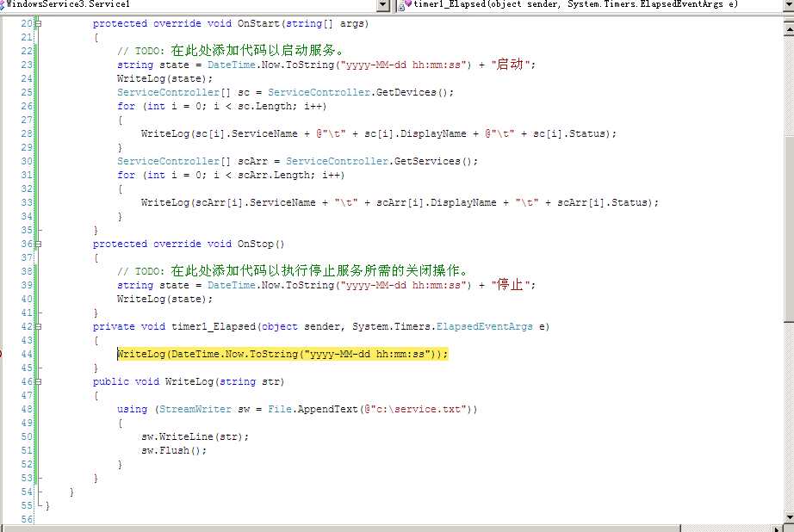Place cursor in highlighted WriteLog DateTime.Now line
Screen dimensions: 794x532
pyautogui.click(x=282, y=354)
